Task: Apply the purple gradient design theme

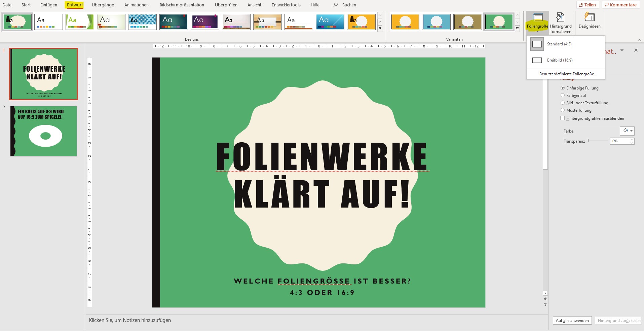Action: point(205,22)
